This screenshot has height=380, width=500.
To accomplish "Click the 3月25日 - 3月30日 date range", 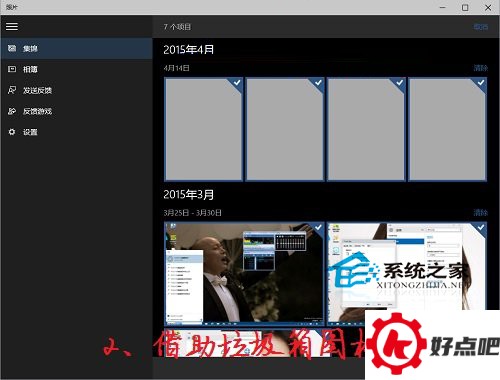I will [192, 213].
